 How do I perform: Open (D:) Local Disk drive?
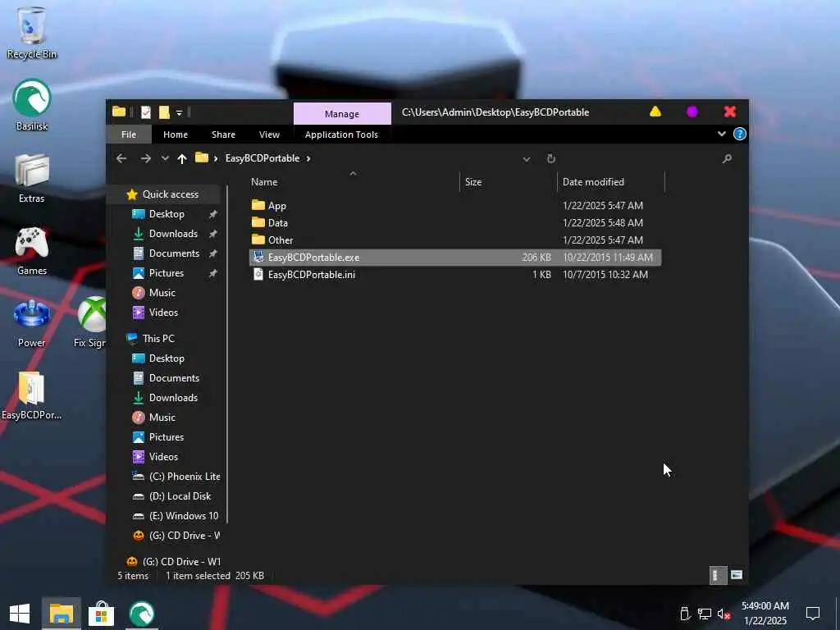point(172,496)
